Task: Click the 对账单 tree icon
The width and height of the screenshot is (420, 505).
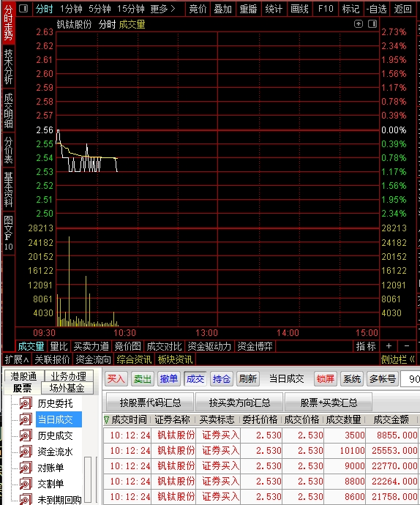Action: 26,468
